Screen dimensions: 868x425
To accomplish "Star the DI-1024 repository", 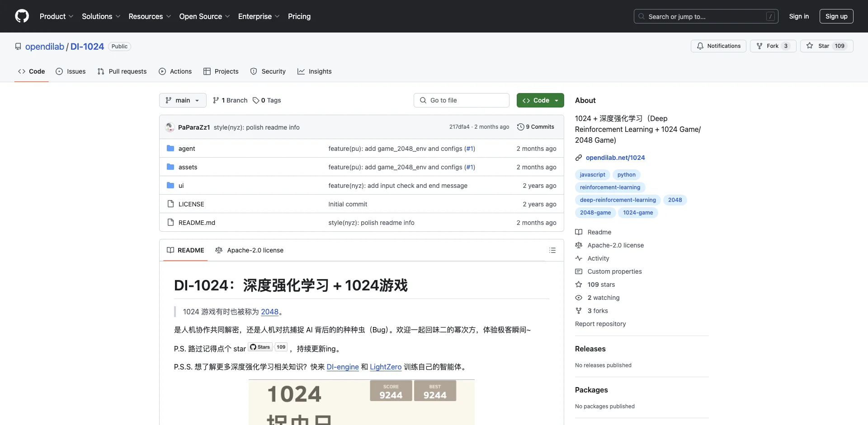I will (826, 46).
